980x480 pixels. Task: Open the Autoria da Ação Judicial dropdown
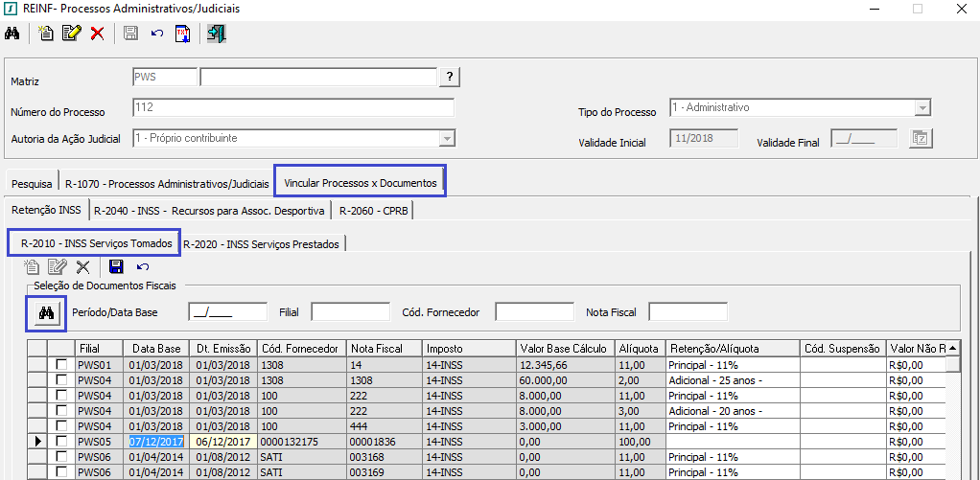point(446,139)
